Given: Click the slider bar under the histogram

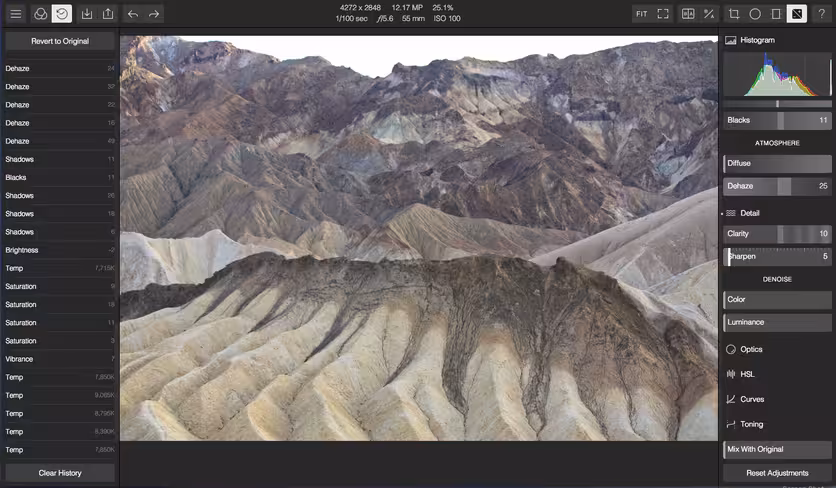Looking at the screenshot, I should [x=777, y=103].
